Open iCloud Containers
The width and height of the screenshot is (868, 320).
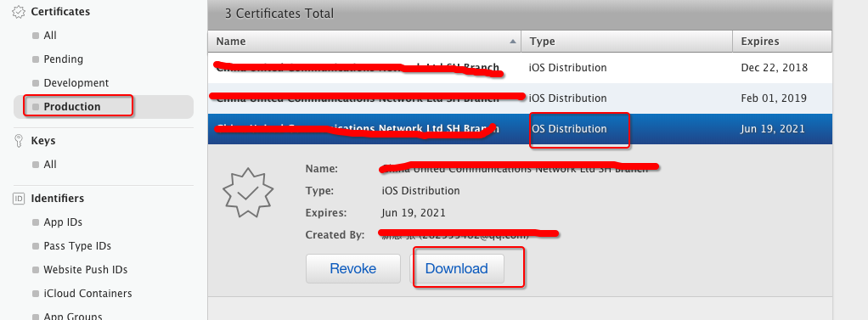click(x=87, y=294)
